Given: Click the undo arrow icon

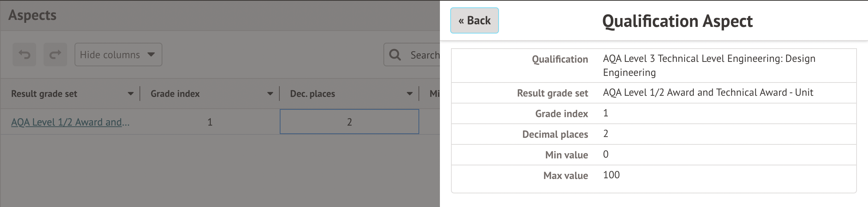Looking at the screenshot, I should pos(24,55).
